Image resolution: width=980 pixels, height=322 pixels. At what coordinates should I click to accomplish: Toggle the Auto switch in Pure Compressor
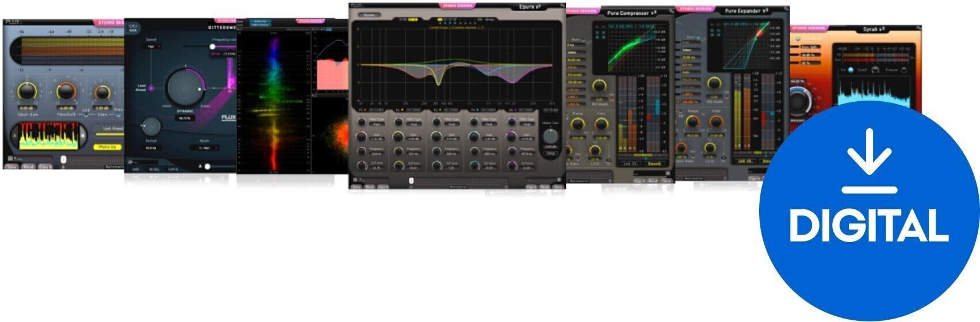[x=584, y=40]
